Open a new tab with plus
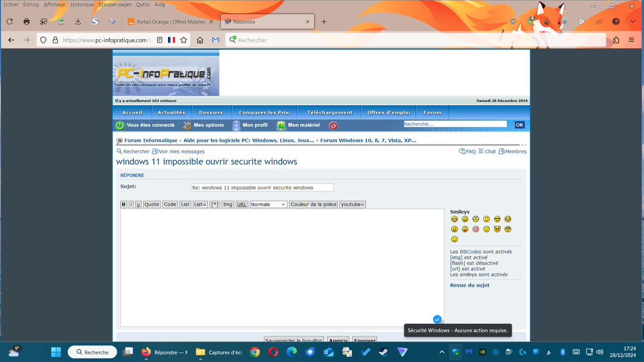Viewport: 644px width, 362px height. coord(324,22)
